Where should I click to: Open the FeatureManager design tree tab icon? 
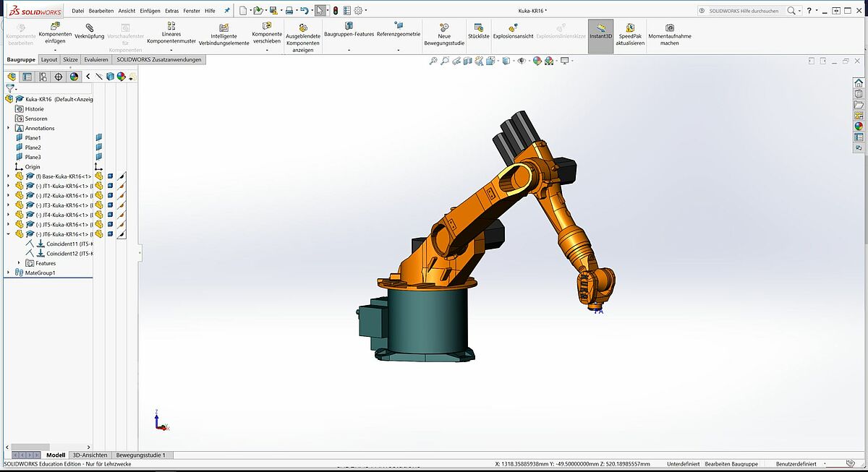[x=11, y=76]
